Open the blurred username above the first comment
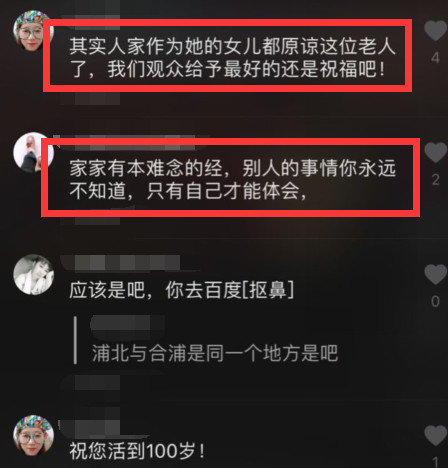The height and width of the screenshot is (468, 448). [x=90, y=17]
